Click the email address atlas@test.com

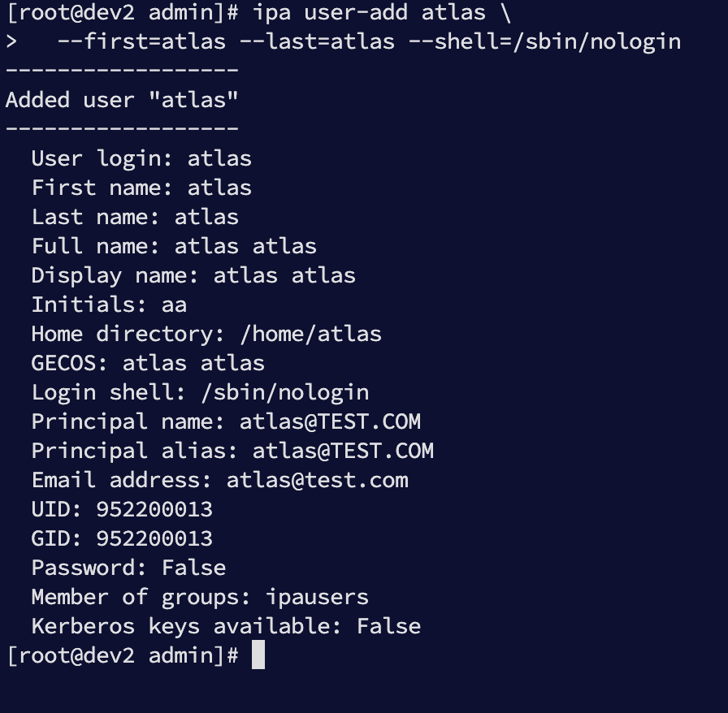pyautogui.click(x=317, y=480)
